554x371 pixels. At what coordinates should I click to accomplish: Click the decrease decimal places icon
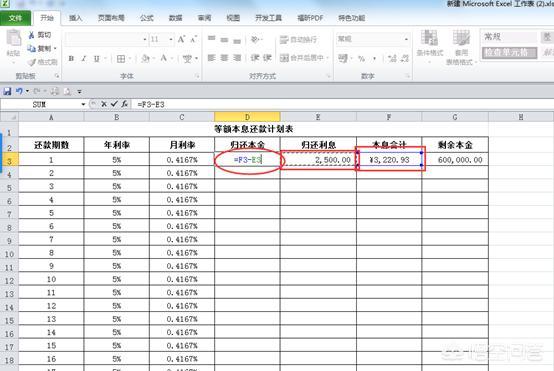coord(404,58)
